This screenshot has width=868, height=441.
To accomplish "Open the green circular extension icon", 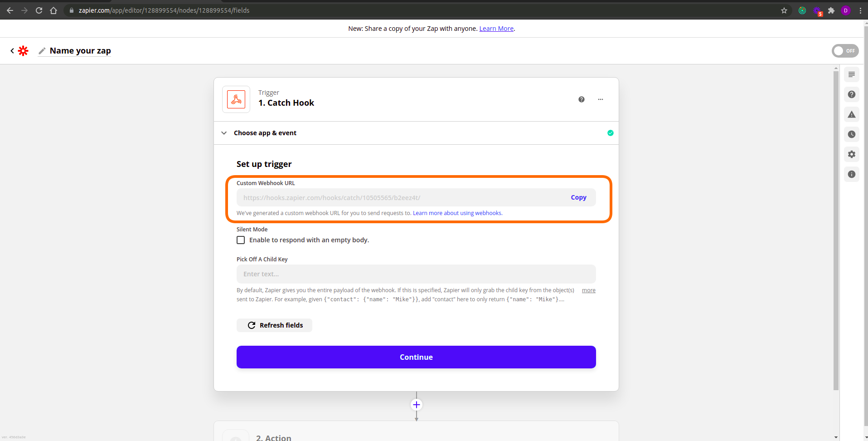I will click(802, 10).
